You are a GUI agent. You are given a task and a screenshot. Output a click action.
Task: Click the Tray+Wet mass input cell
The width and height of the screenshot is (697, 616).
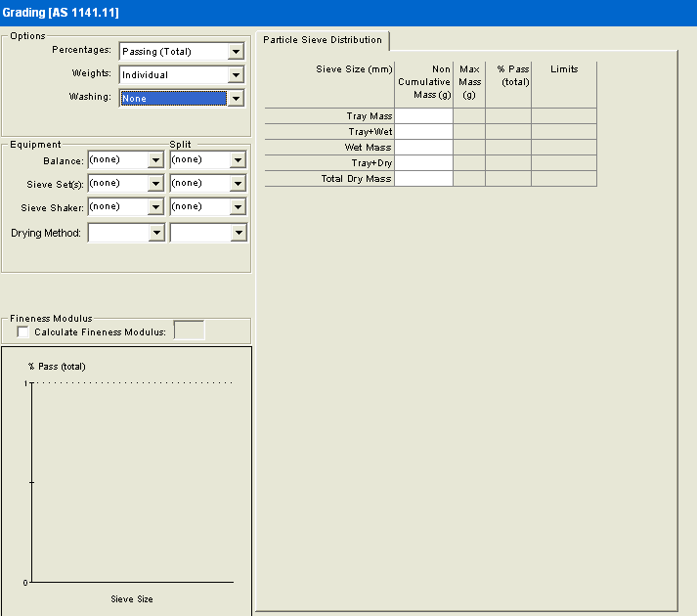(423, 132)
